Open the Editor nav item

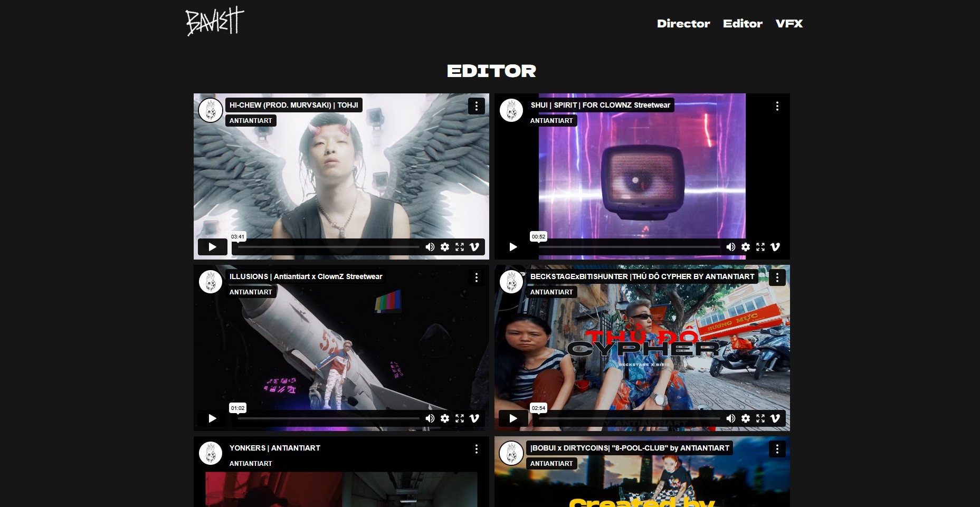(x=743, y=24)
